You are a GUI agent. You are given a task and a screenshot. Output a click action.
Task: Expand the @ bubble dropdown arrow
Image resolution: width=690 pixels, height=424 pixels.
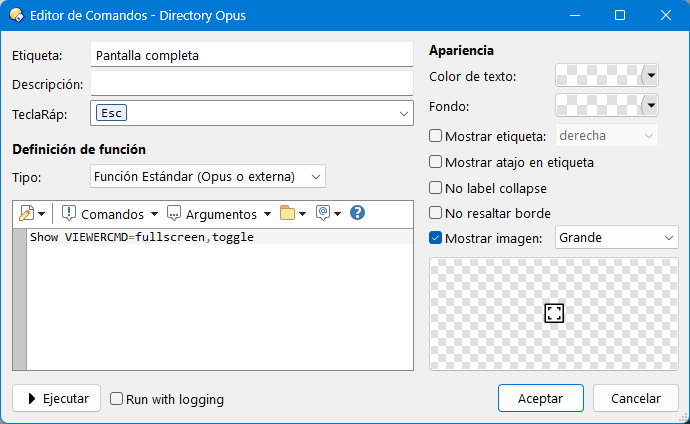pyautogui.click(x=338, y=214)
